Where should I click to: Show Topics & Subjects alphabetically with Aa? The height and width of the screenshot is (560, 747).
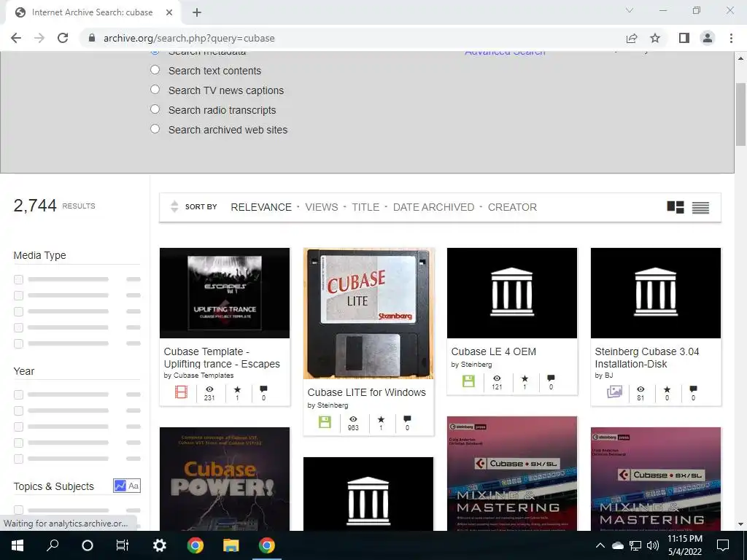tap(134, 486)
